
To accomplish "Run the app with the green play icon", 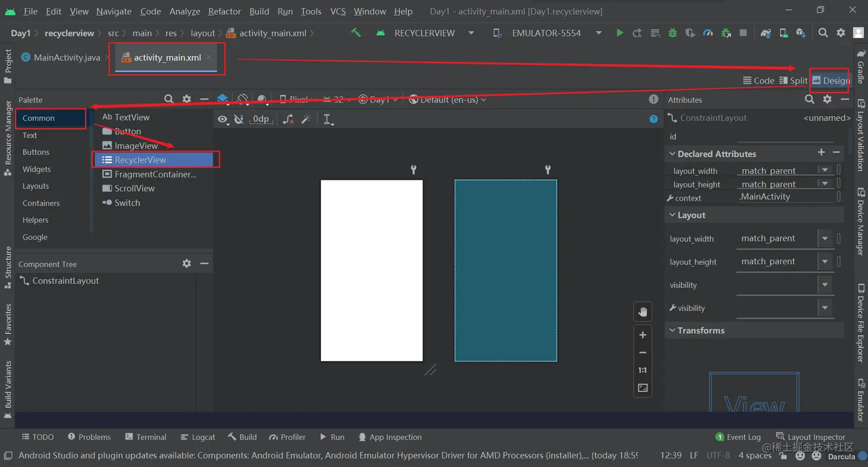I will coord(619,33).
